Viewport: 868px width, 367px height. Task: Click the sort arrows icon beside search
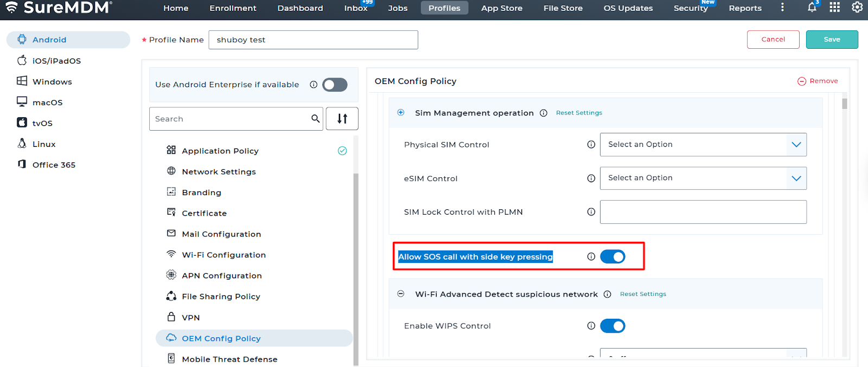[342, 119]
